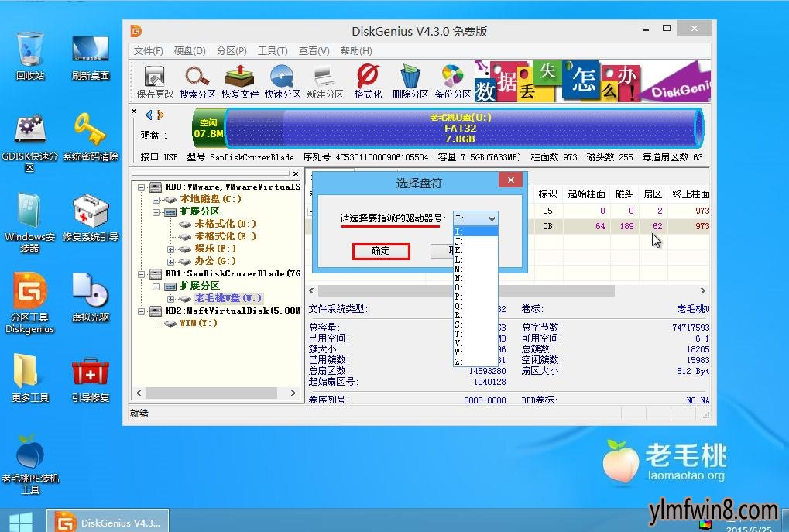Open the 备份分区 tool
The image size is (789, 532).
point(453,82)
